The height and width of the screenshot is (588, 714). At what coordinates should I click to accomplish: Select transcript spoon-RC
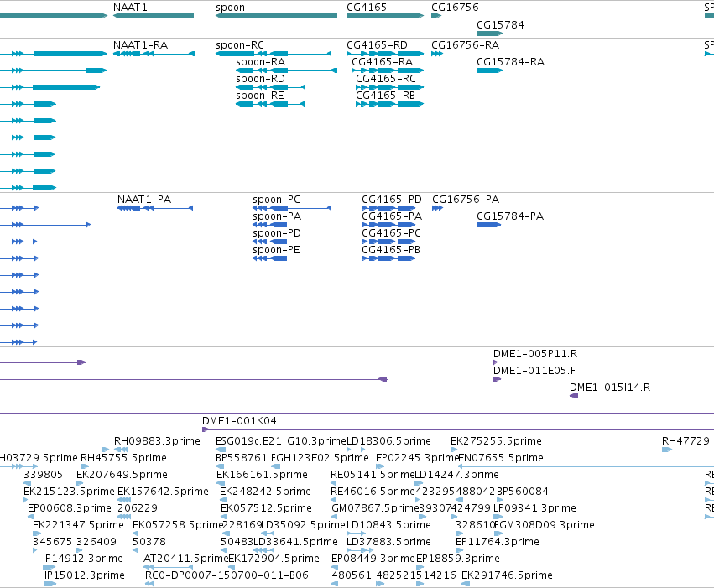coord(240,45)
